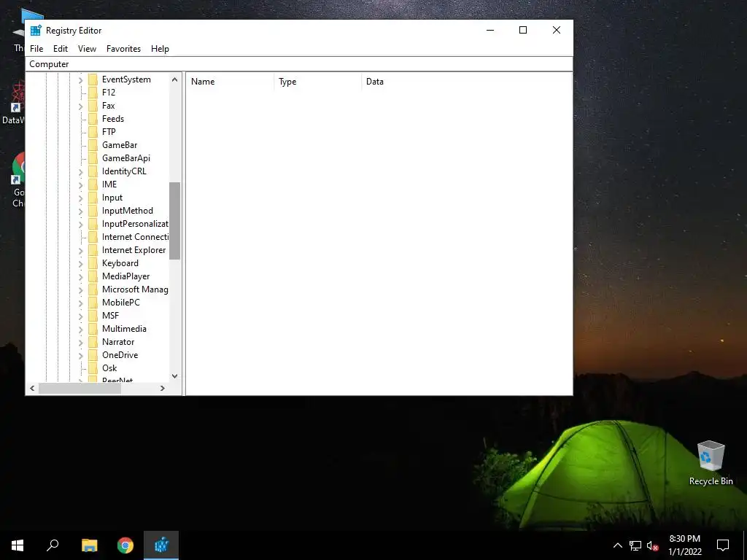Select the Internet Connection key label

point(135,237)
